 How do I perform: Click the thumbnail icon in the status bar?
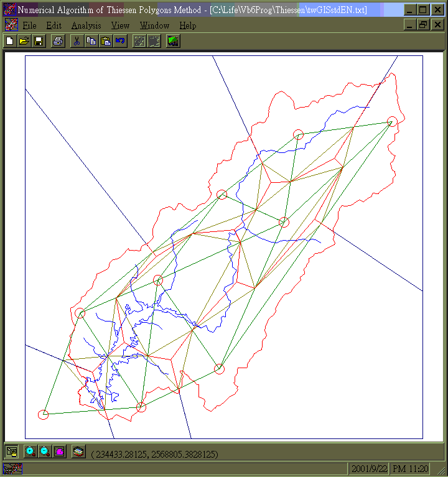[x=12, y=469]
